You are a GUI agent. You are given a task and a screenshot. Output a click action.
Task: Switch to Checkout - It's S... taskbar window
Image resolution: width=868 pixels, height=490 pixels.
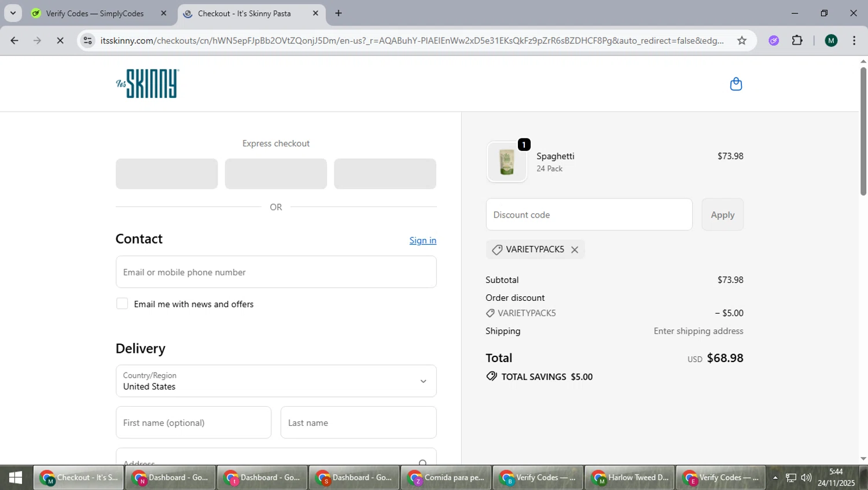(79, 478)
